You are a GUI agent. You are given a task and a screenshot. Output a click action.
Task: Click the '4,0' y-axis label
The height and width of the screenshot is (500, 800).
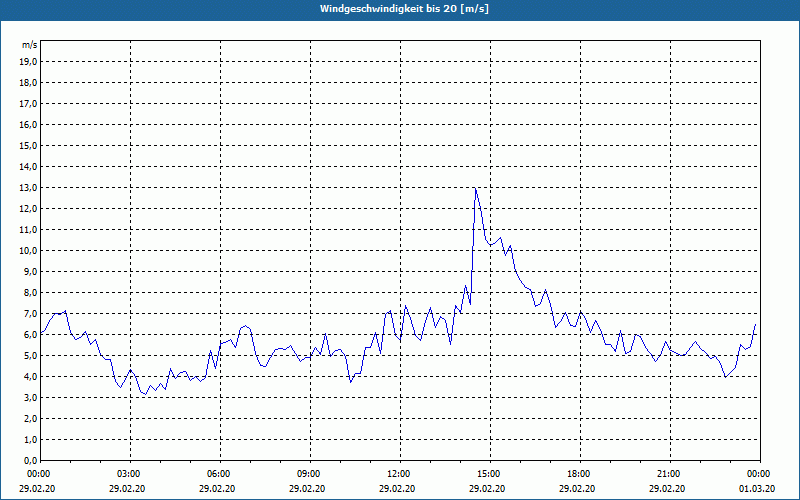(31, 377)
